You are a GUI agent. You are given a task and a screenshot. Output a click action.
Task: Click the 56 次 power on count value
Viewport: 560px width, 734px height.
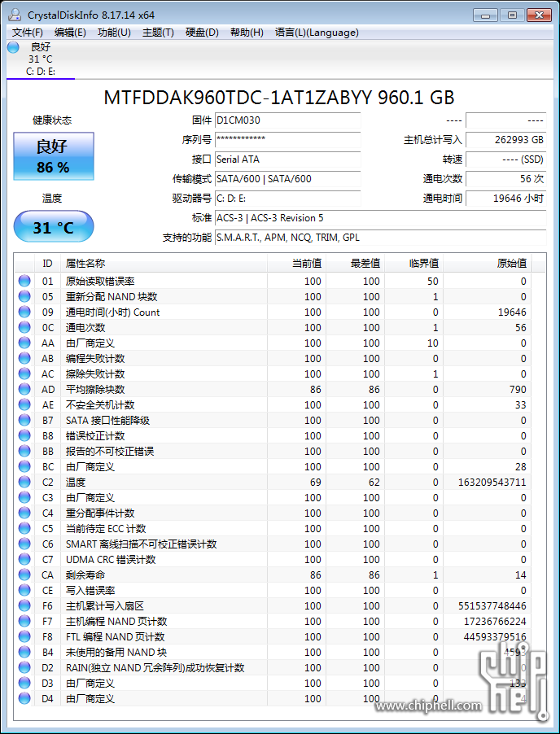(506, 179)
